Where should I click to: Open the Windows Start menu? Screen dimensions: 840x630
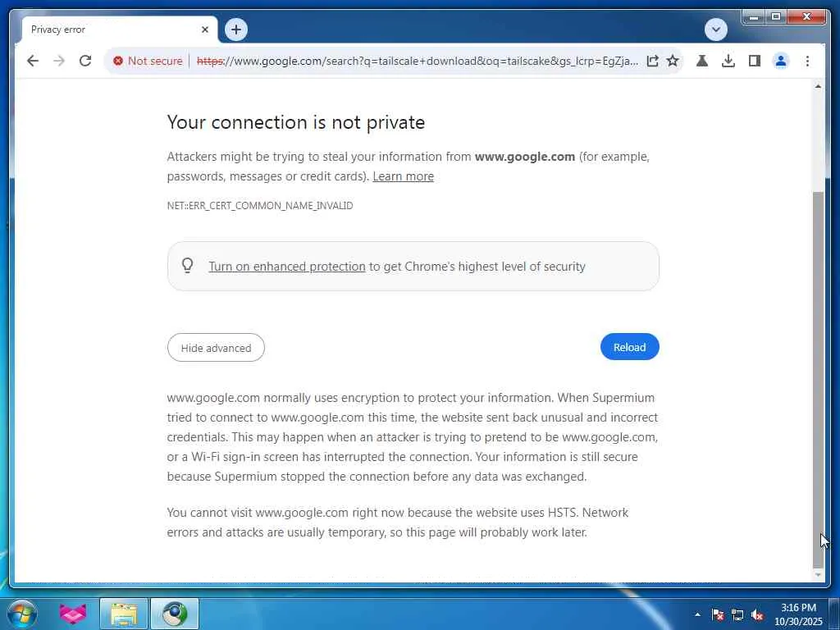(22, 614)
